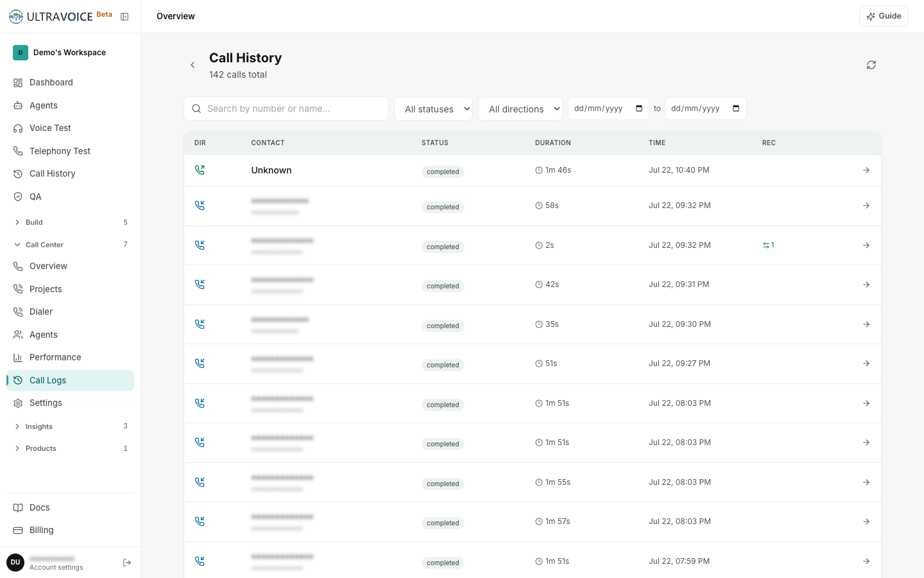
Task: Open details arrow for Unknown call
Action: (866, 170)
